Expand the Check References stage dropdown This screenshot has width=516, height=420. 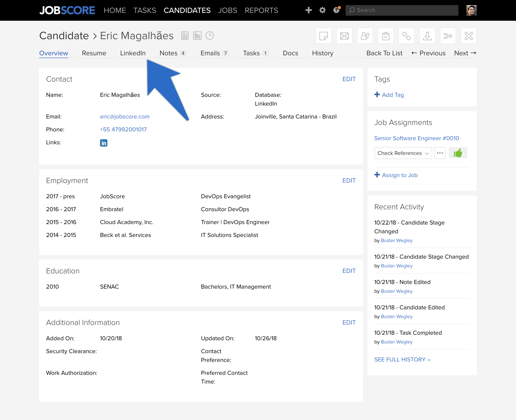(403, 153)
